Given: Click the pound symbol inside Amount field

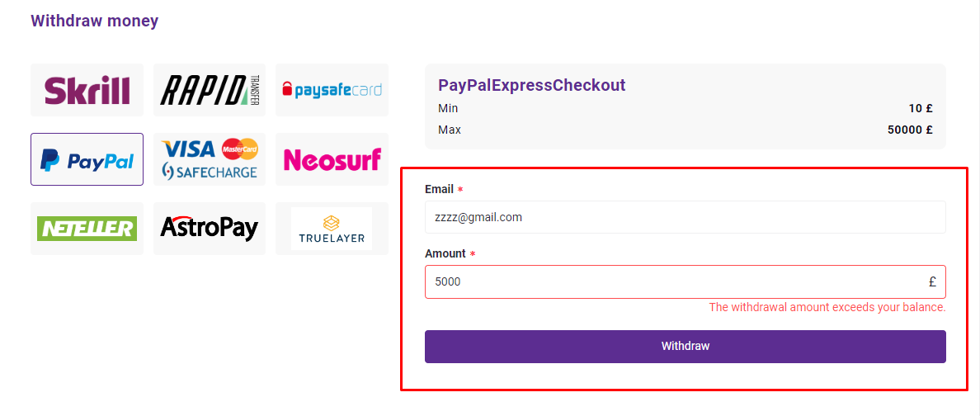Looking at the screenshot, I should [x=932, y=282].
